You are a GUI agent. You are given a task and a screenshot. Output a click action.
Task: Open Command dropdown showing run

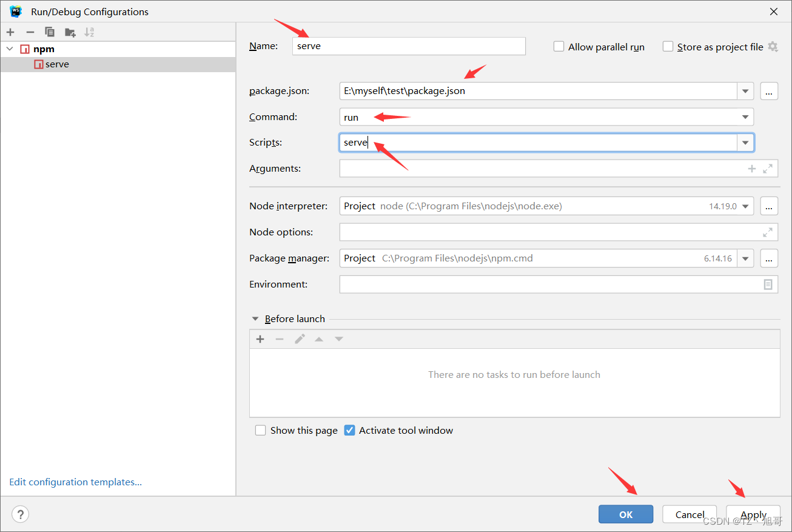[x=745, y=117]
